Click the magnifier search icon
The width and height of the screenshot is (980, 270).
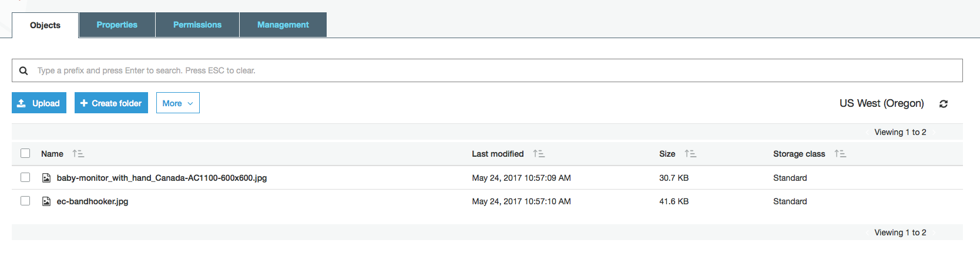click(24, 70)
